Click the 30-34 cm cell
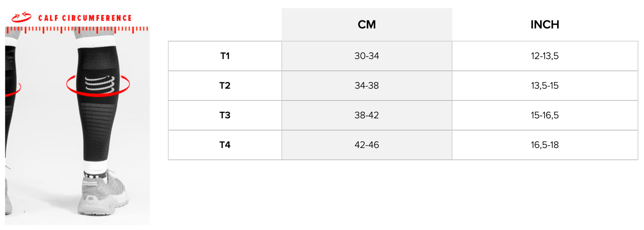Screen dimensions: 644x230 pyautogui.click(x=367, y=56)
